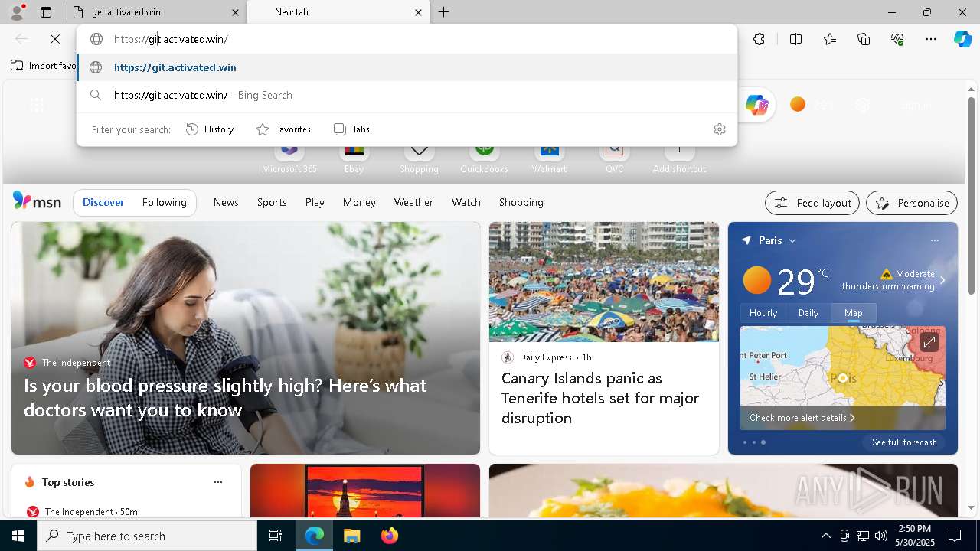Open Browser essentials heart icon
Screen dimensions: 980x551
tap(897, 39)
